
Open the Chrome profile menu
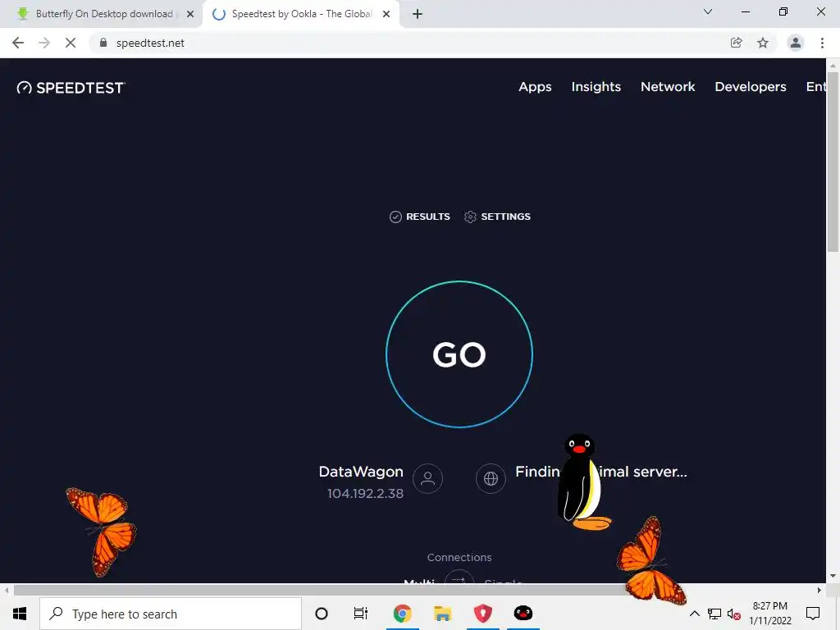coord(796,43)
